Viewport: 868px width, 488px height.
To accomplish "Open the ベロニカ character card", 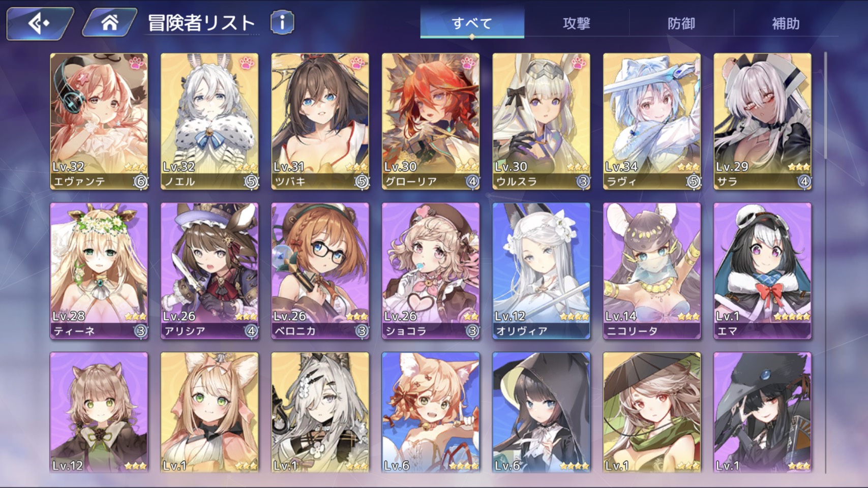I will click(x=320, y=271).
